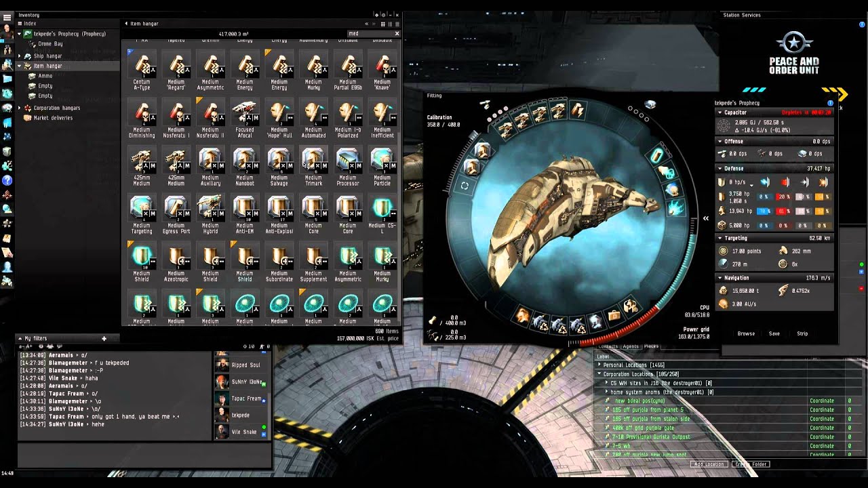Select the Medium Trimark rig item
The height and width of the screenshot is (488, 868).
[313, 167]
